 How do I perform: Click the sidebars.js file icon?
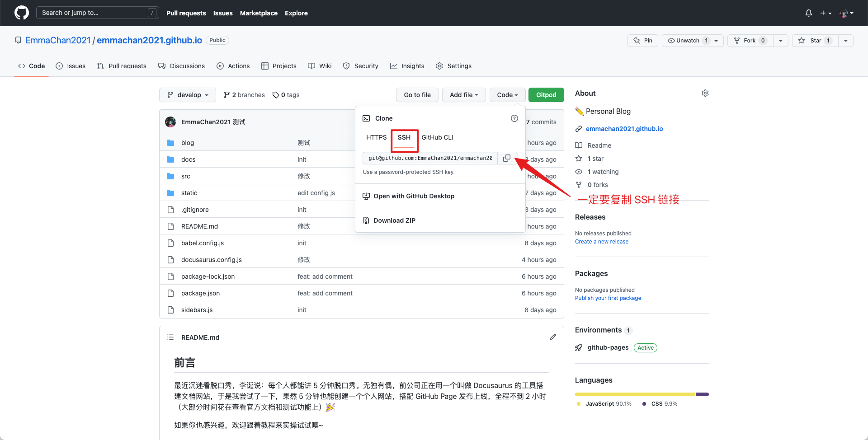170,310
